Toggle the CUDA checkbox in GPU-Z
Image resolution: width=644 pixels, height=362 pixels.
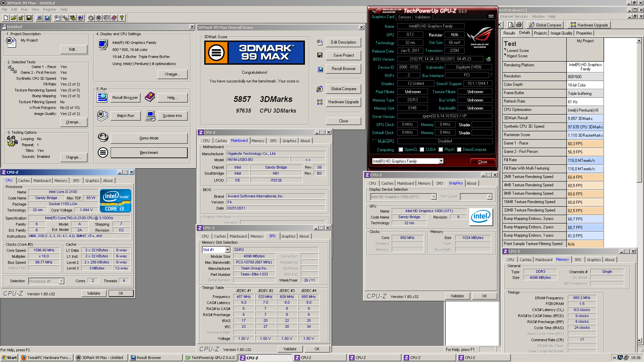[422, 149]
